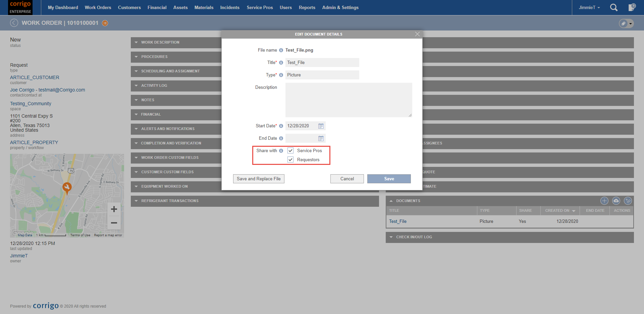Click the add document plus icon

[604, 201]
